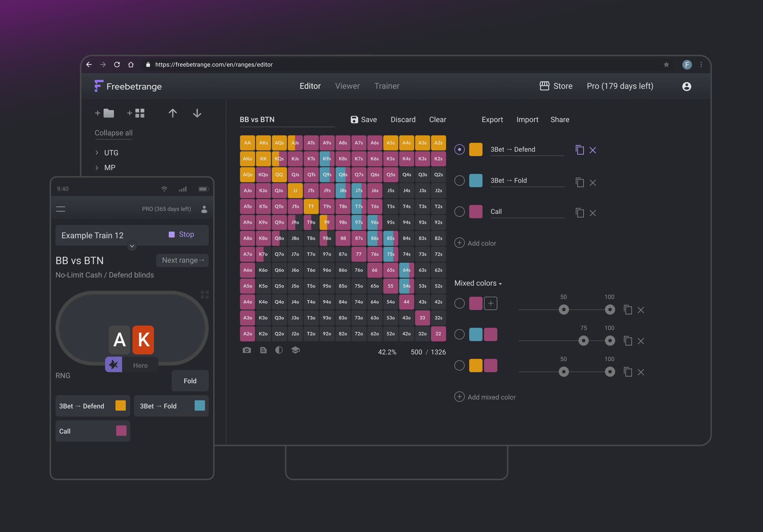Delete the Call color entry
Image resolution: width=763 pixels, height=532 pixels.
point(593,213)
